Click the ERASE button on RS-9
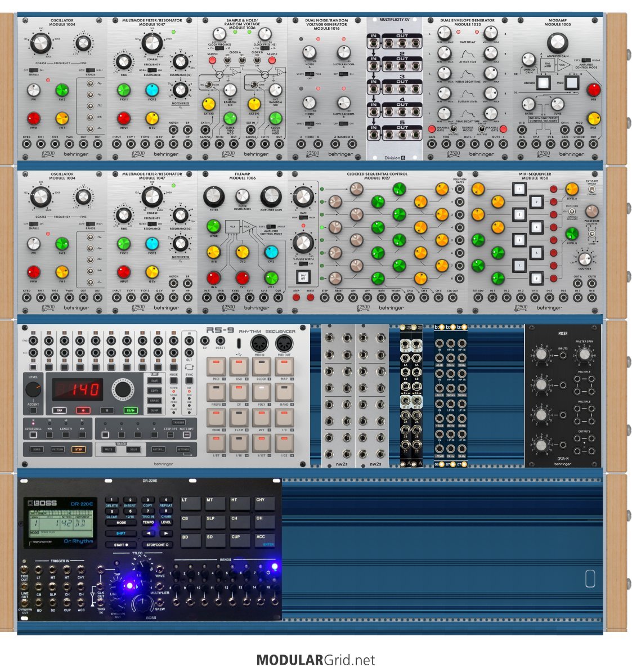Screen dimensions: 632x672 pos(154,400)
